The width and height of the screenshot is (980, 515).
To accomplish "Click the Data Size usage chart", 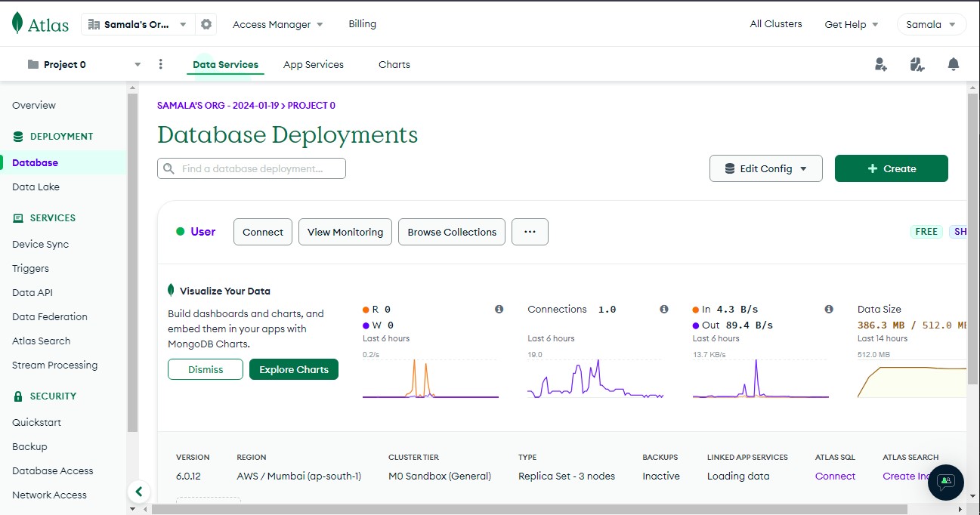I will pyautogui.click(x=912, y=379).
